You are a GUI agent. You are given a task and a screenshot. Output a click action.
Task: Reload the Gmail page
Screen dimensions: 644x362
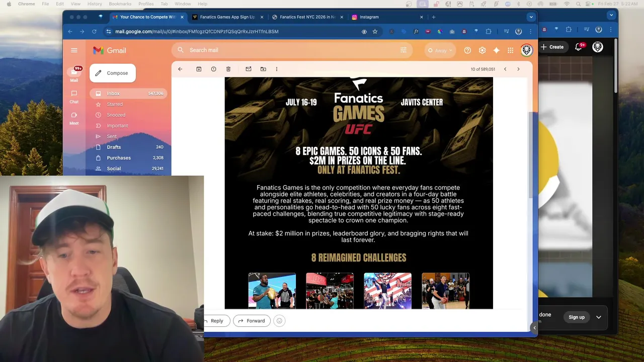(x=94, y=31)
